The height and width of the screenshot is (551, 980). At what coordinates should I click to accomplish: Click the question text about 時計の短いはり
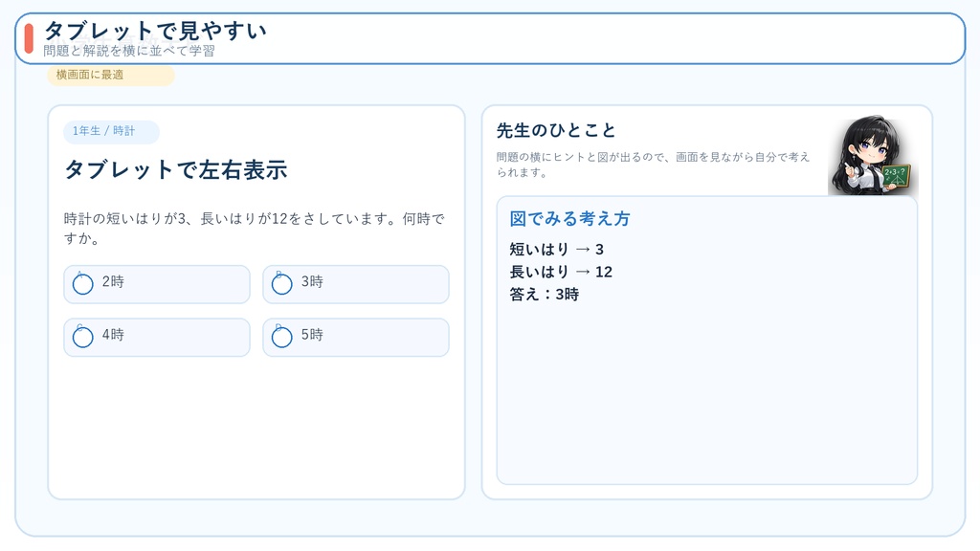pyautogui.click(x=255, y=229)
